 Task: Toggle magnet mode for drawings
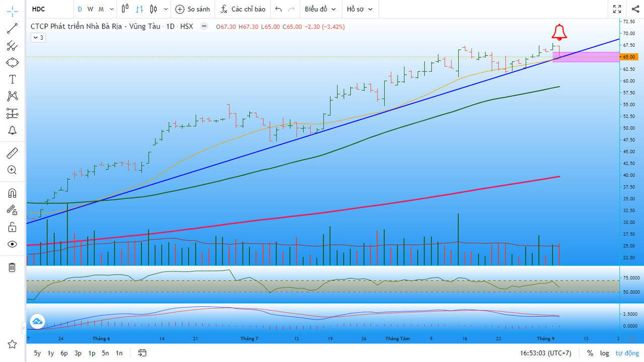12,193
